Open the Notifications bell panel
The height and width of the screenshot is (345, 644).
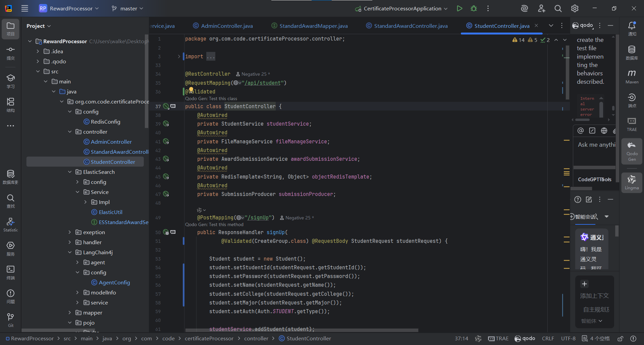pos(632,29)
